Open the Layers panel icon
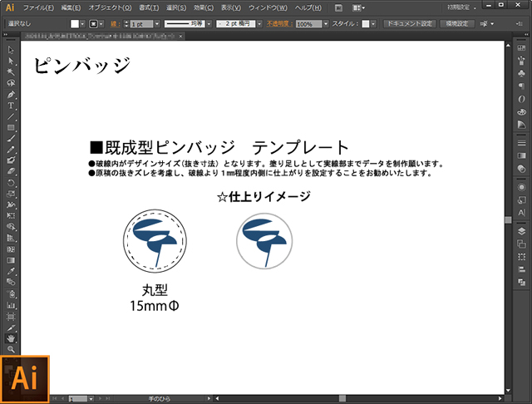The width and height of the screenshot is (532, 404). point(521,231)
